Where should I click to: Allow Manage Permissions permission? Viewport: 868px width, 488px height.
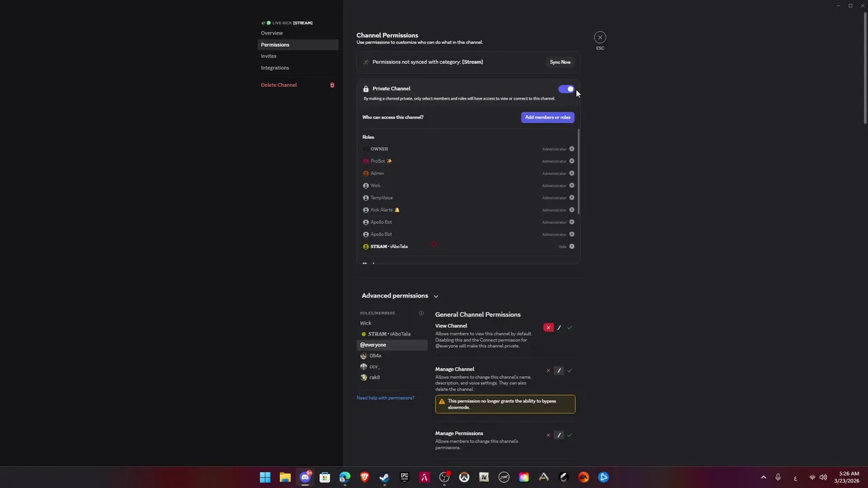tap(570, 435)
